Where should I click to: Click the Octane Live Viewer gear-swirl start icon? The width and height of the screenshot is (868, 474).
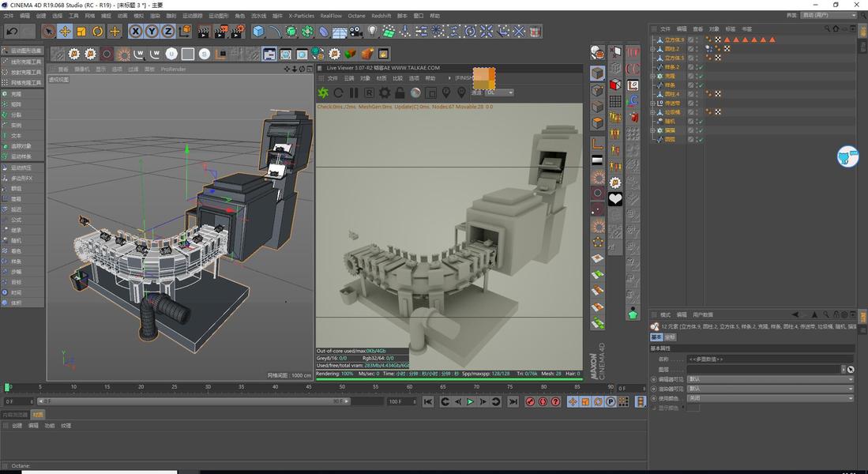pyautogui.click(x=323, y=92)
